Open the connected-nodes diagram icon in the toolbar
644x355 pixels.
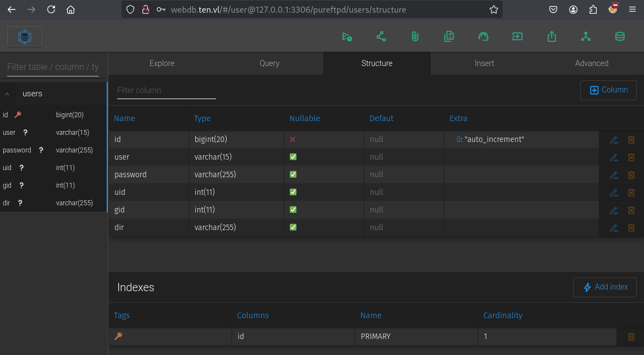[x=381, y=37]
